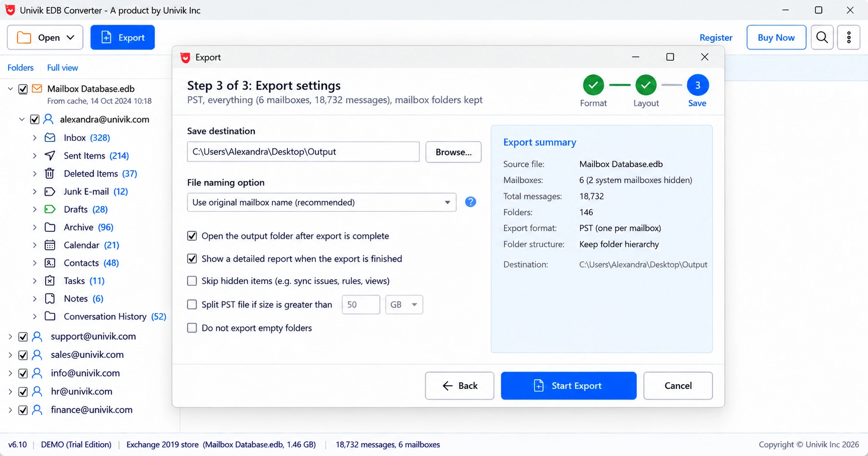The height and width of the screenshot is (456, 868).
Task: Enable Skip hidden items checkbox
Action: click(192, 281)
